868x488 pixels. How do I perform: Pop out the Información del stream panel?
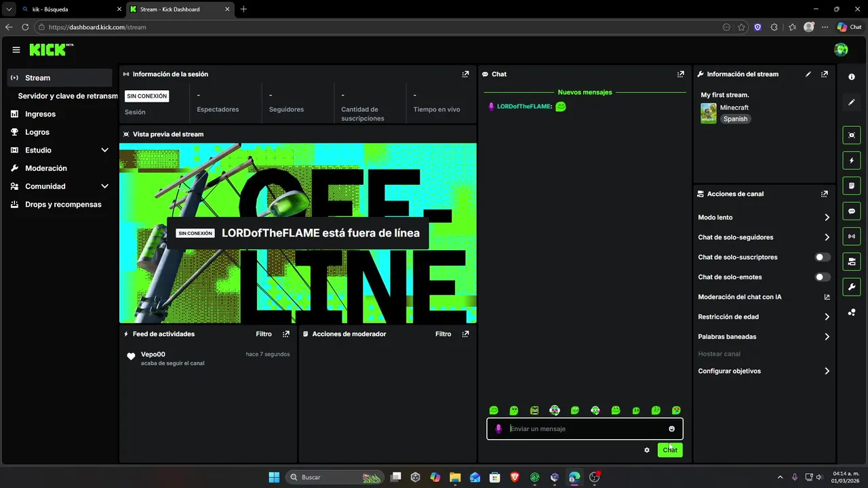825,75
